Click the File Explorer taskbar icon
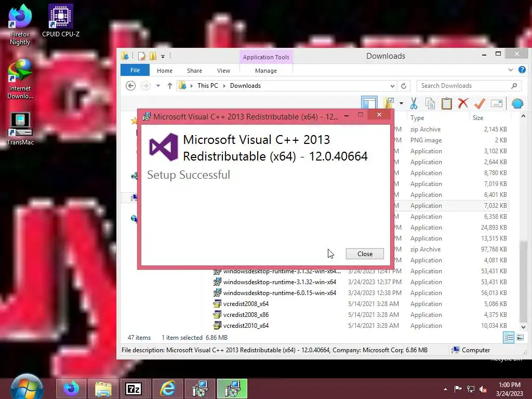The image size is (532, 399). [103, 389]
